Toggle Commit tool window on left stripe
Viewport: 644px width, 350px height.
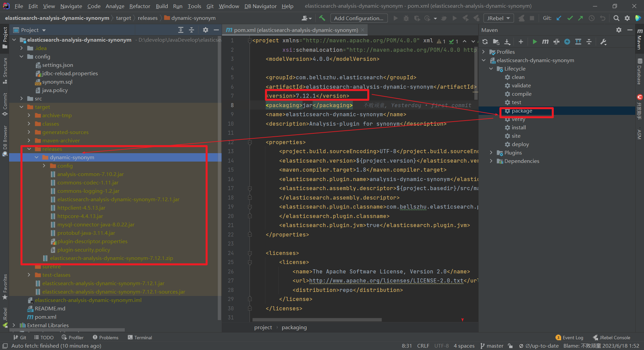5,104
